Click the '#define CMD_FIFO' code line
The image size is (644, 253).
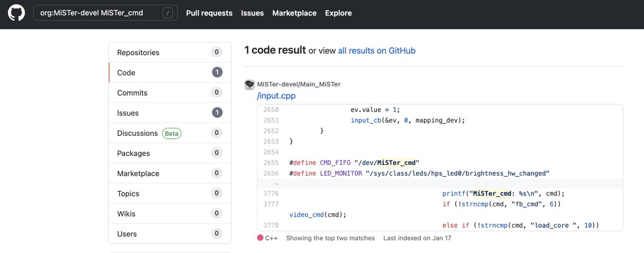pos(354,162)
